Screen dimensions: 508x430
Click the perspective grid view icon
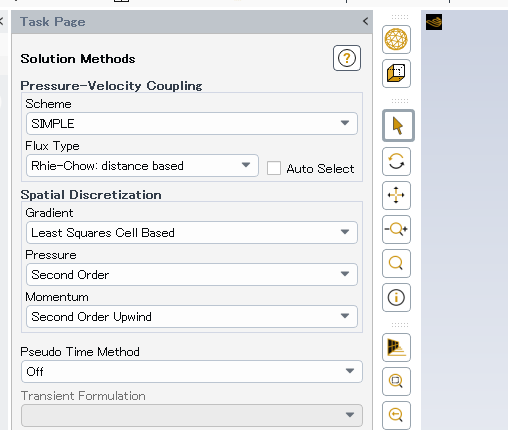click(396, 347)
